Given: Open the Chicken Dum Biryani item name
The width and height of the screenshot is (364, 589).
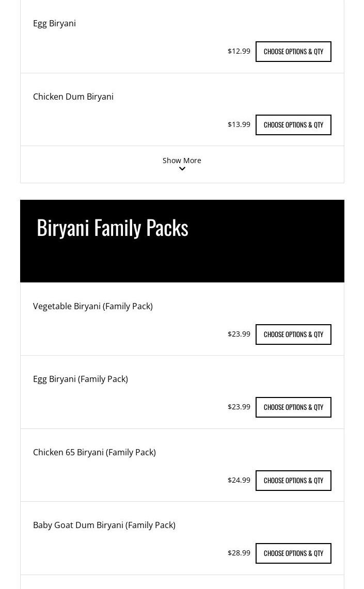Looking at the screenshot, I should click(x=73, y=97).
